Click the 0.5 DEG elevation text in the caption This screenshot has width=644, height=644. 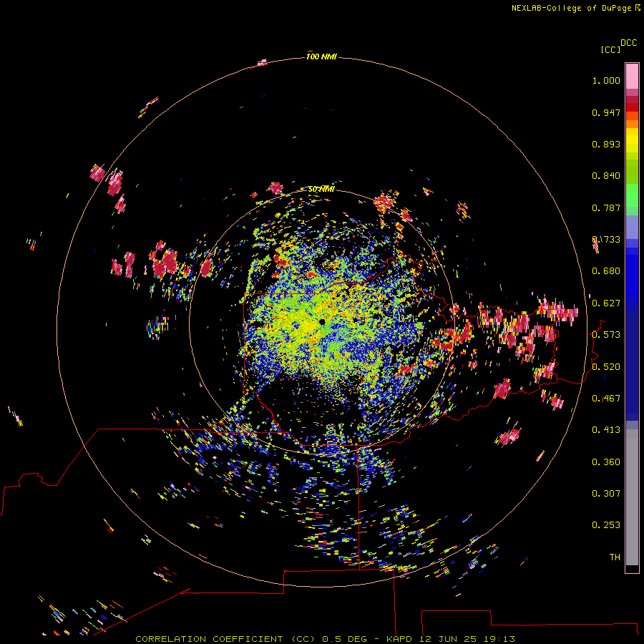[346, 639]
